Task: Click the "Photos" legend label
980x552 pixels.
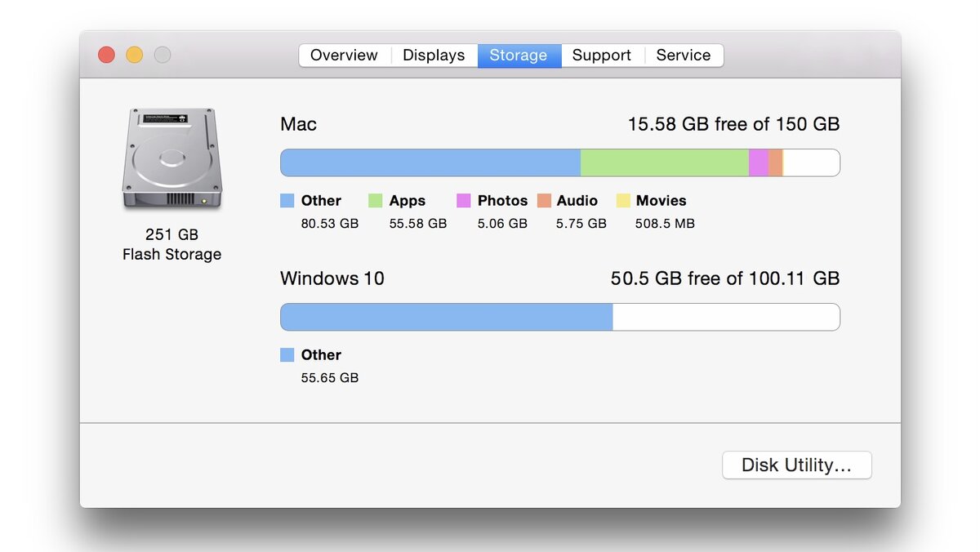Action: tap(502, 201)
